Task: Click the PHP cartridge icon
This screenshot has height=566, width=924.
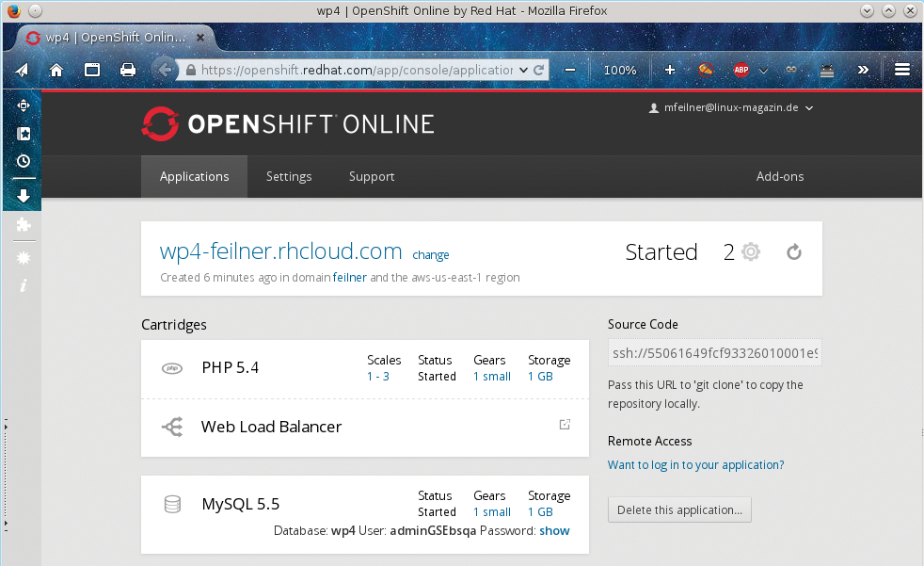Action: pyautogui.click(x=172, y=368)
